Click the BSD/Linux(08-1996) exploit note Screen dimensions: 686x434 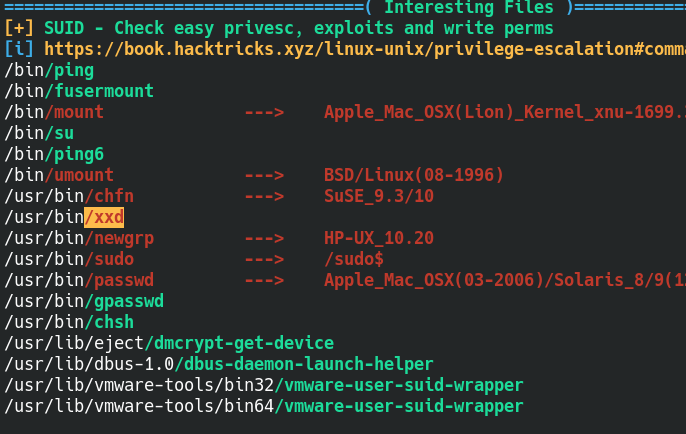[414, 175]
